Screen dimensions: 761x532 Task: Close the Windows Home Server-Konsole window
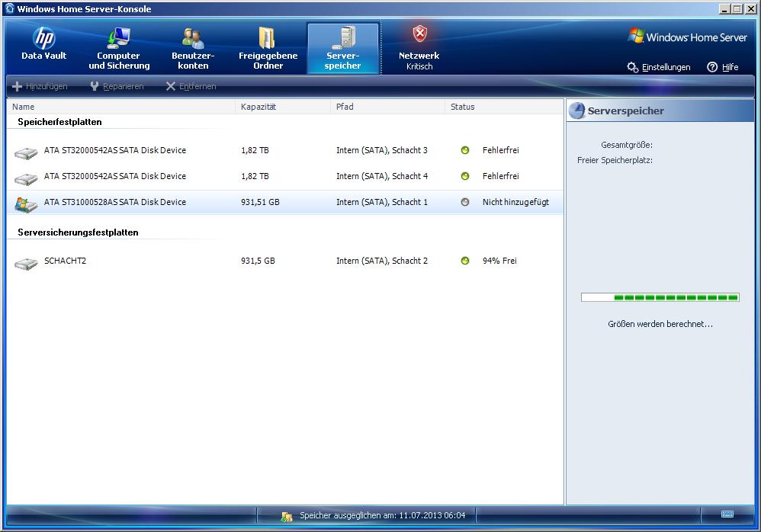point(750,8)
